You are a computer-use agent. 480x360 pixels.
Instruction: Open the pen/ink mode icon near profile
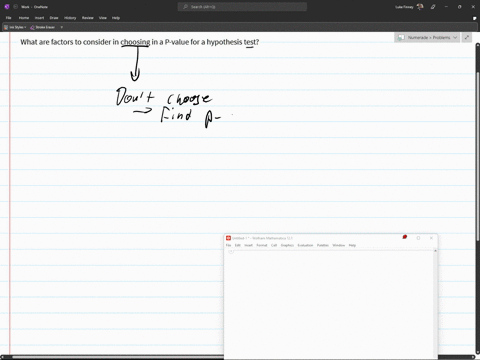(x=433, y=7)
